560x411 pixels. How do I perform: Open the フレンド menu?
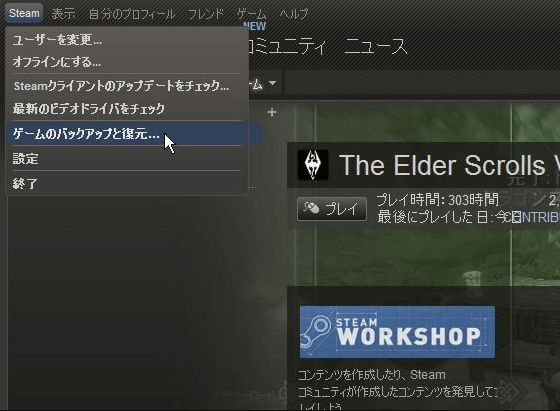(x=206, y=14)
